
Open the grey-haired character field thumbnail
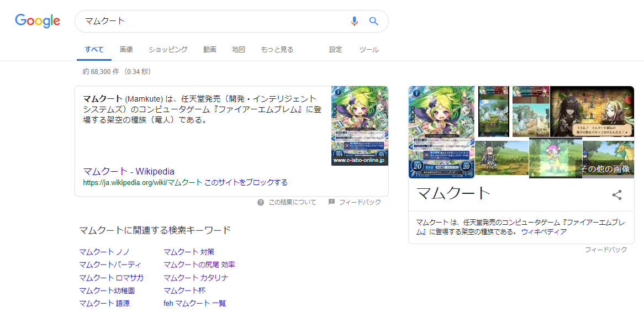pos(502,158)
